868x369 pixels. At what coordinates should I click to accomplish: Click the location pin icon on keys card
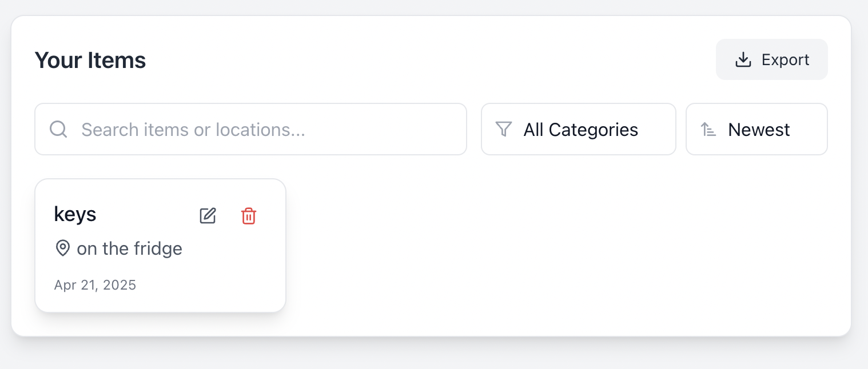(x=62, y=248)
